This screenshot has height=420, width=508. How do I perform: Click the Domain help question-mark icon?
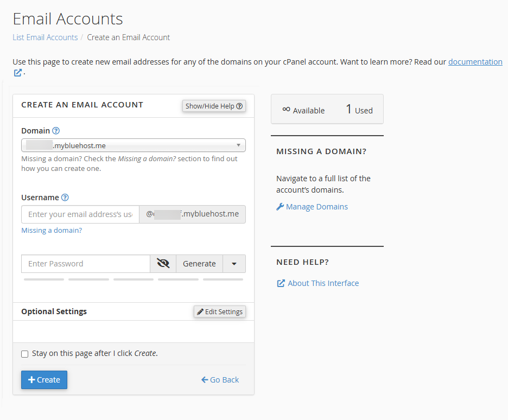coord(56,130)
